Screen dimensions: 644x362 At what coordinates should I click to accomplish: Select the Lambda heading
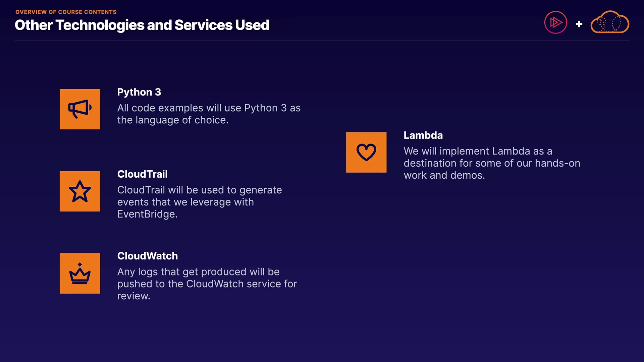click(423, 135)
